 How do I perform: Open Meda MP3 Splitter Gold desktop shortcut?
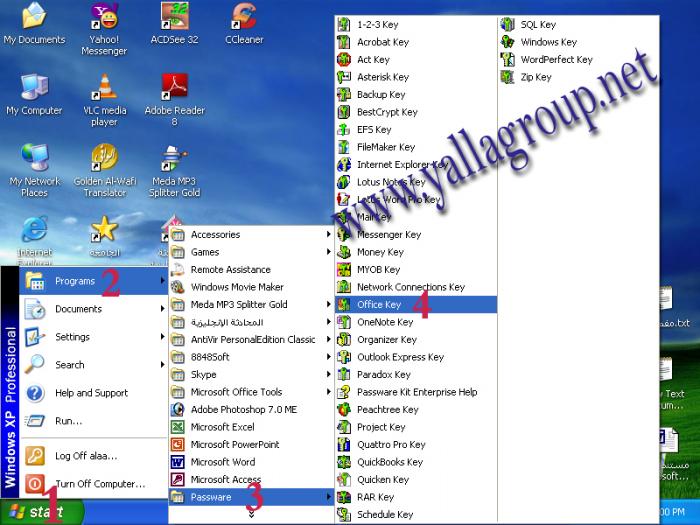[174, 170]
